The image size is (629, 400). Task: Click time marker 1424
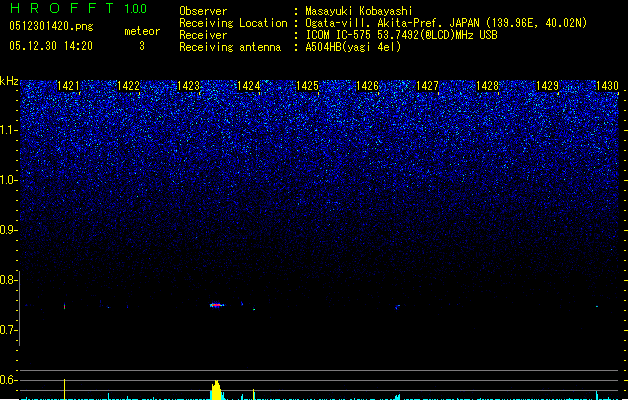pyautogui.click(x=248, y=86)
